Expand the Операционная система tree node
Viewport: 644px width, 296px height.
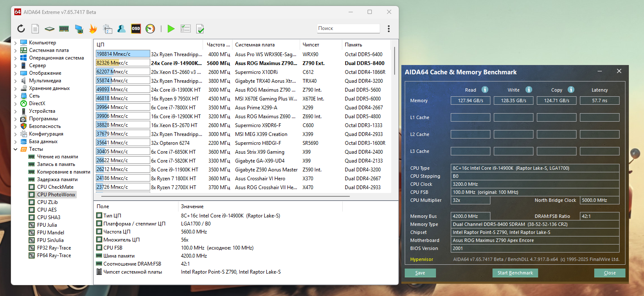(16, 58)
